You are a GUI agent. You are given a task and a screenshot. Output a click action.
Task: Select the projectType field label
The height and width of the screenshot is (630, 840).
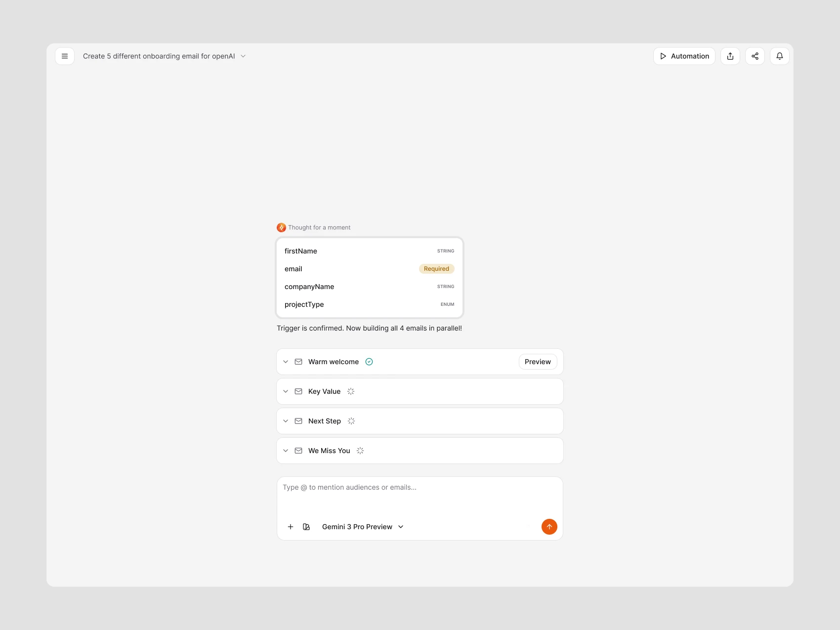[304, 304]
